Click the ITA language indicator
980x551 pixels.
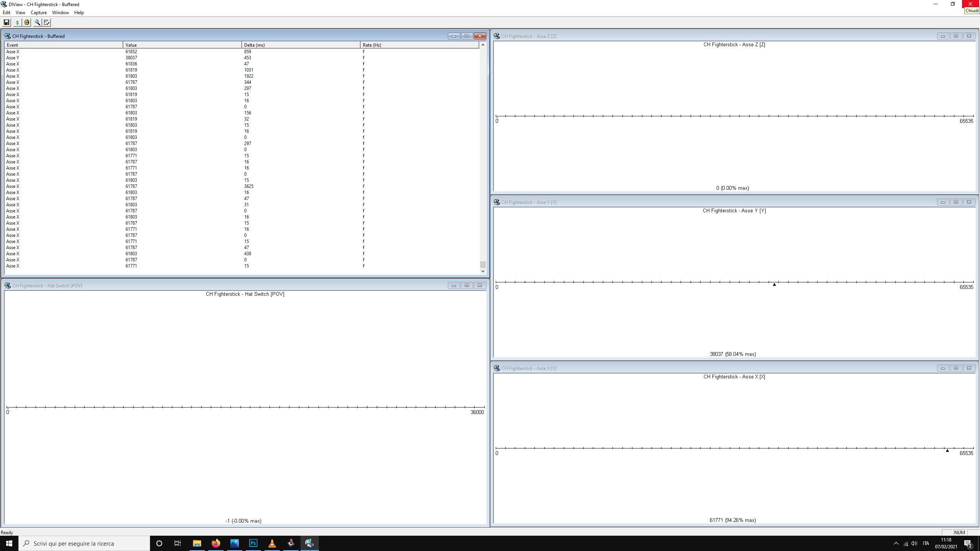point(926,543)
